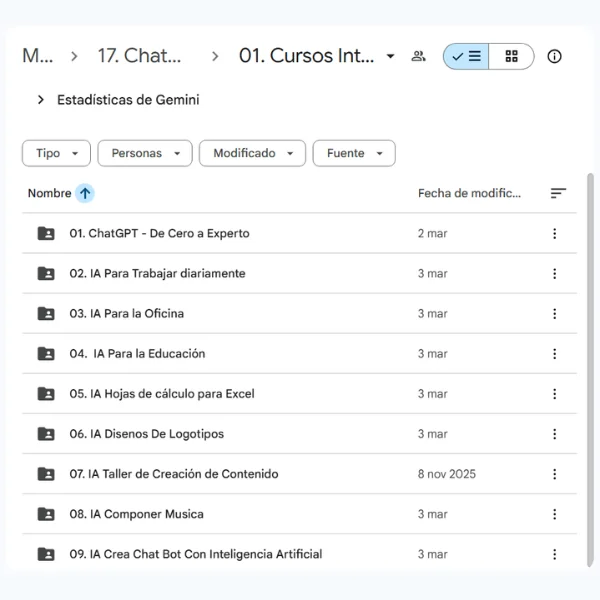Open the view details info icon
Screen dimensions: 600x600
coord(555,57)
